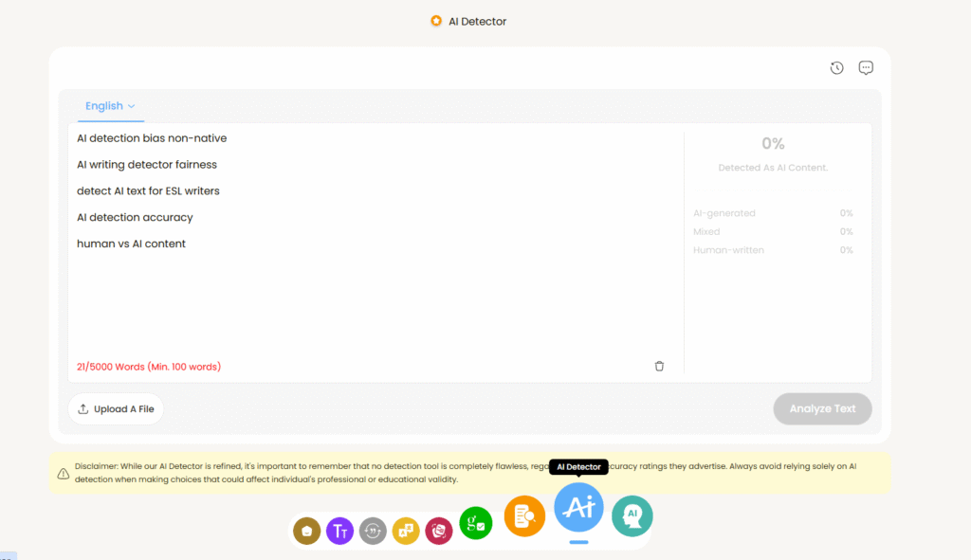This screenshot has width=971, height=560.
Task: Open the orange plagiarism checker document icon
Action: (x=524, y=516)
